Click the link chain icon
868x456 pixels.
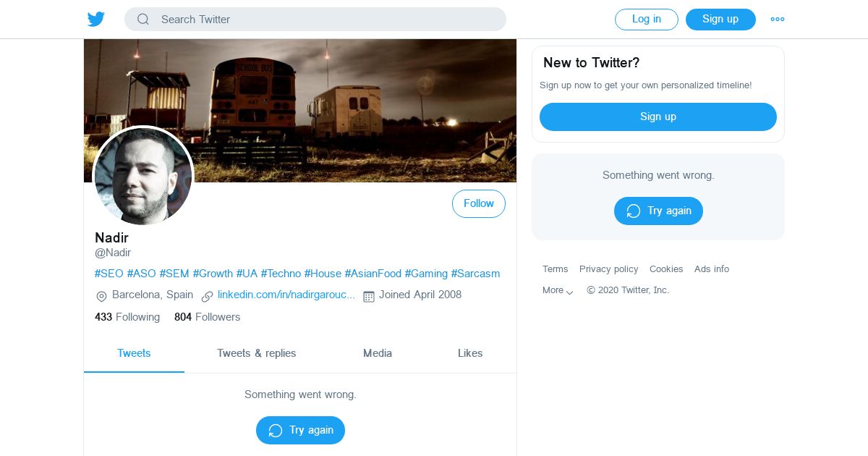coord(208,296)
